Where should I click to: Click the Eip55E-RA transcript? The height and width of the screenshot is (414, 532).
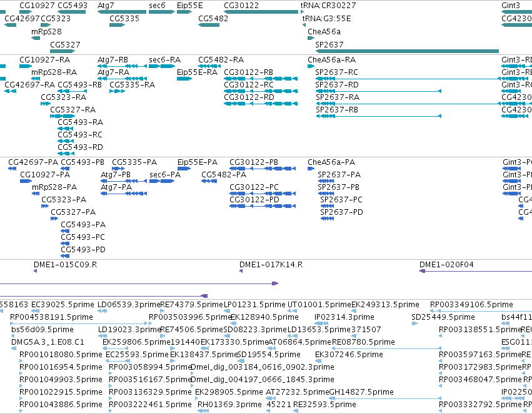point(184,79)
